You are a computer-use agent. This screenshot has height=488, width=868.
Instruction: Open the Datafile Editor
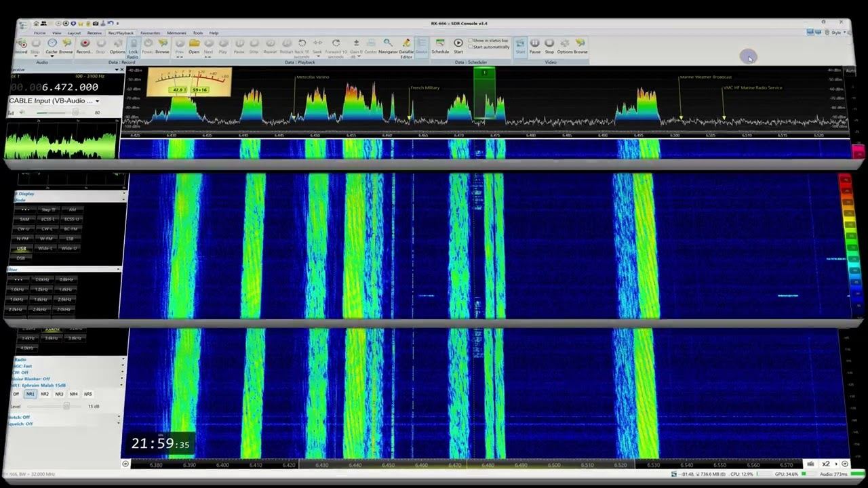click(406, 48)
